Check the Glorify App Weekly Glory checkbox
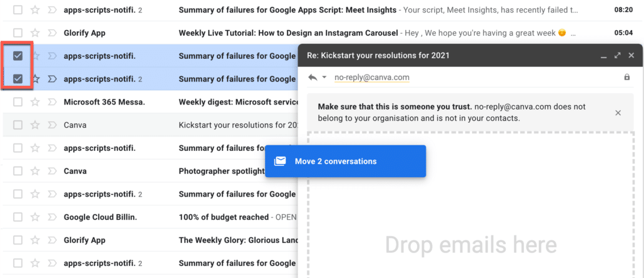 click(x=18, y=240)
